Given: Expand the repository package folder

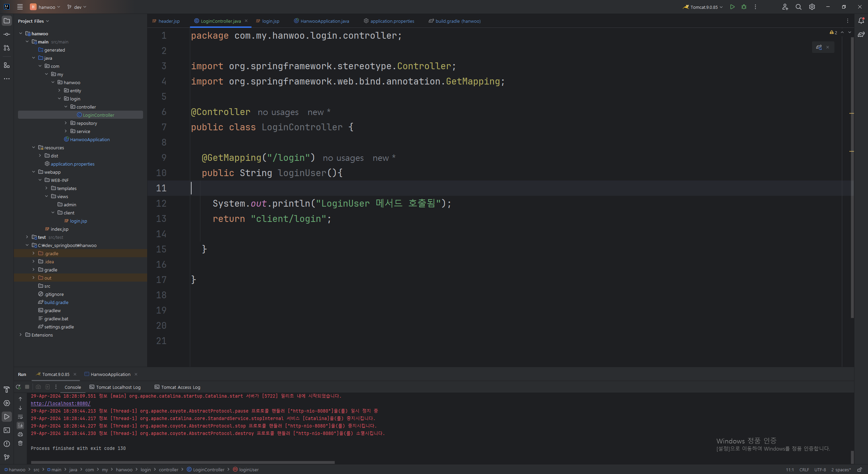Looking at the screenshot, I should (x=66, y=123).
